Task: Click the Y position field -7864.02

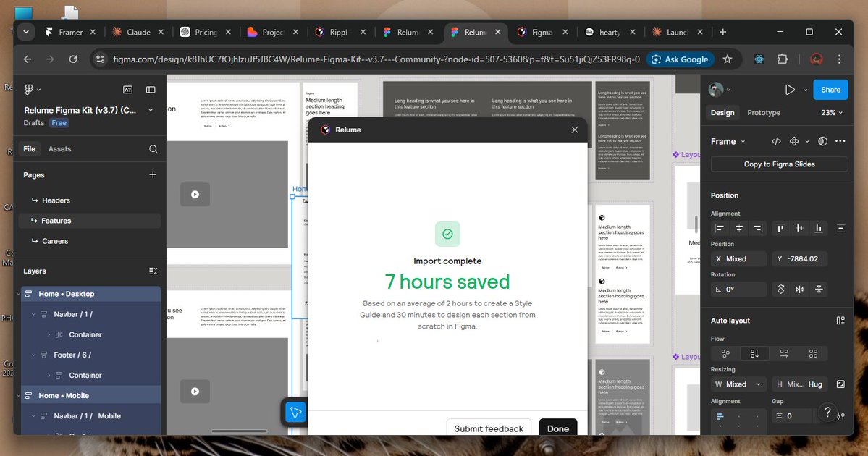Action: [x=799, y=259]
